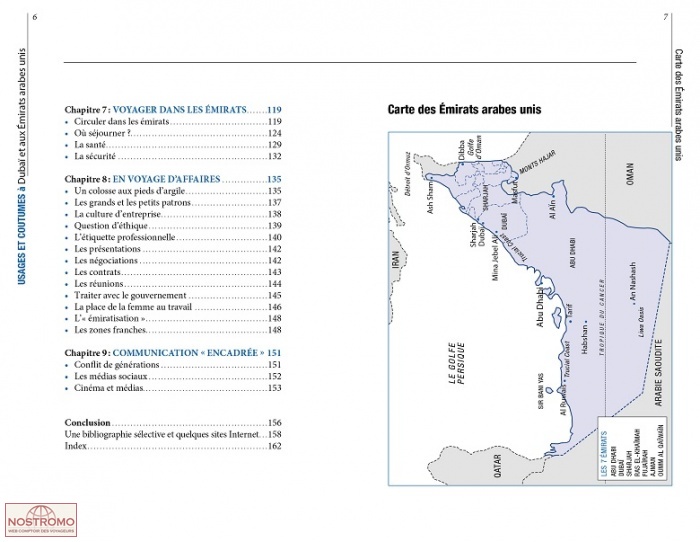Click vertical 'USAGES ET COUTUMES' side title
Viewport: 700px width, 542px height.
(21, 239)
